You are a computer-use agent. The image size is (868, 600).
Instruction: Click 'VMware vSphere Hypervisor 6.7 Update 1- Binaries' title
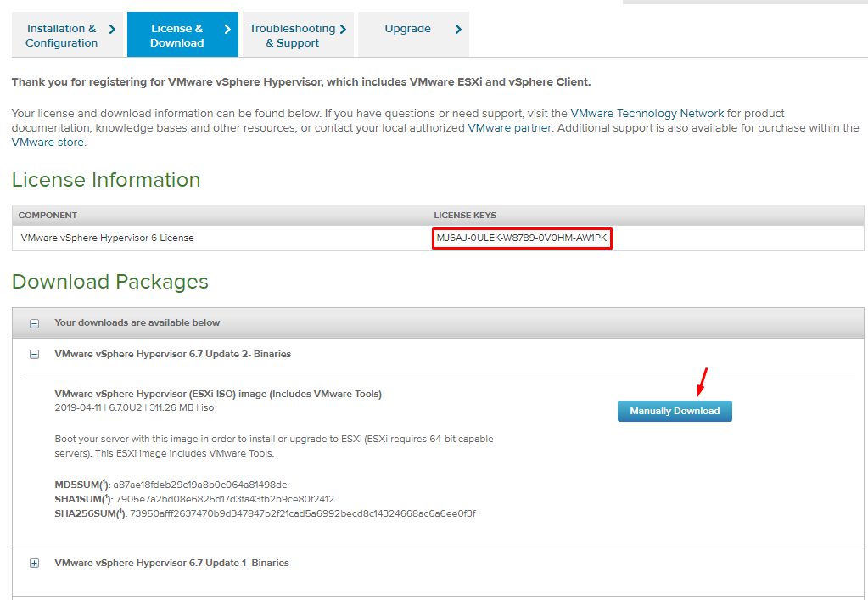click(x=171, y=563)
